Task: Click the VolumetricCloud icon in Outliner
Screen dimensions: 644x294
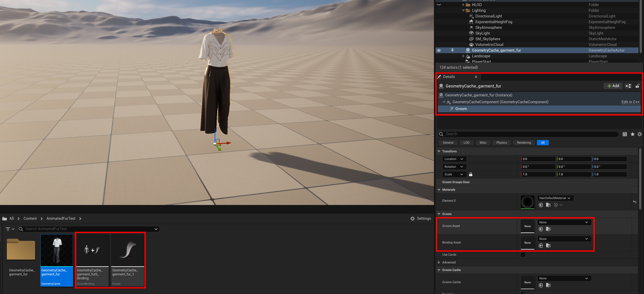Action: [x=471, y=45]
